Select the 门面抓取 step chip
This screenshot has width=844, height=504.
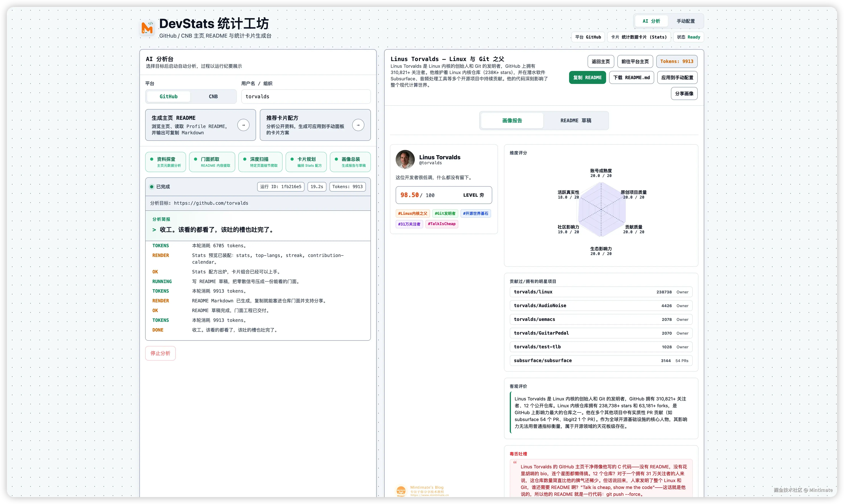pyautogui.click(x=212, y=162)
